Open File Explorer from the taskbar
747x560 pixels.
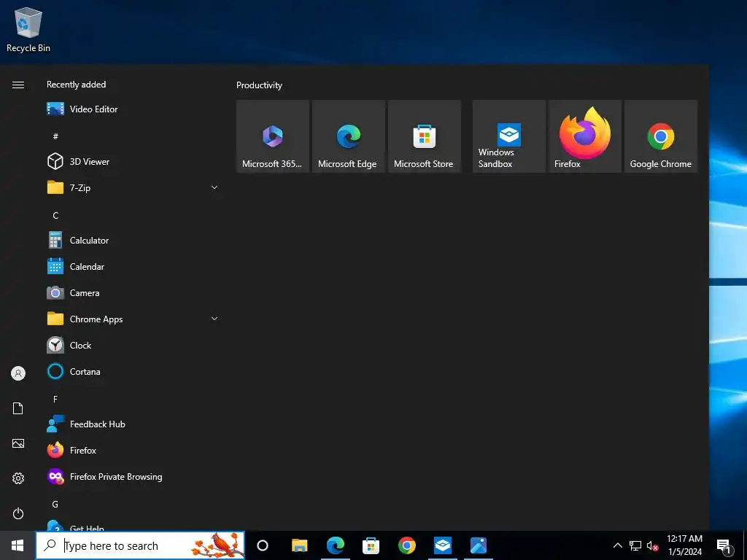tap(300, 545)
